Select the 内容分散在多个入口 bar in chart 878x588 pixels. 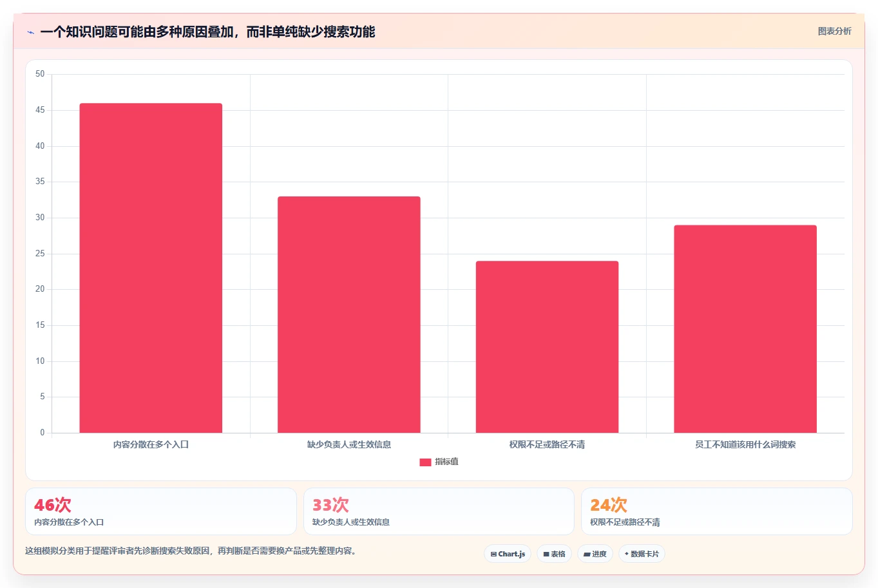point(151,268)
